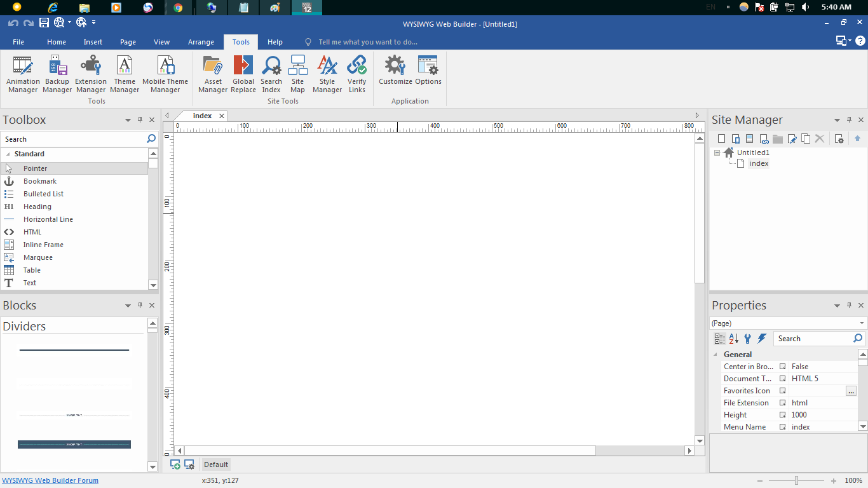Click the edit page icon in Site Manager

tap(792, 139)
